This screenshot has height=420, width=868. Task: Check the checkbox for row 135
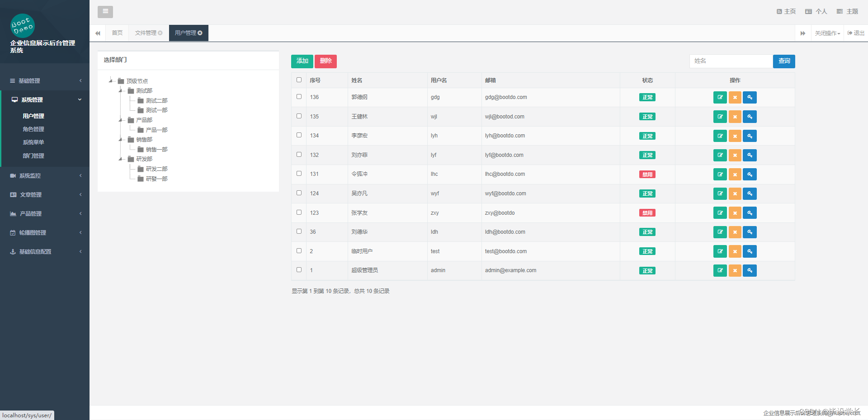(x=299, y=116)
